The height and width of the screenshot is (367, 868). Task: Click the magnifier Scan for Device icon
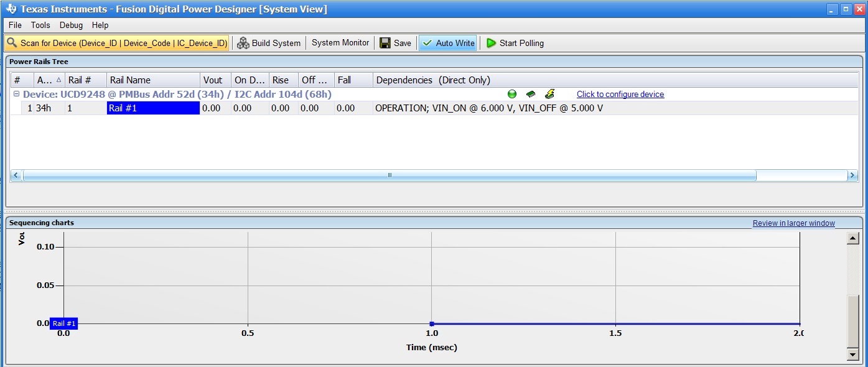12,43
